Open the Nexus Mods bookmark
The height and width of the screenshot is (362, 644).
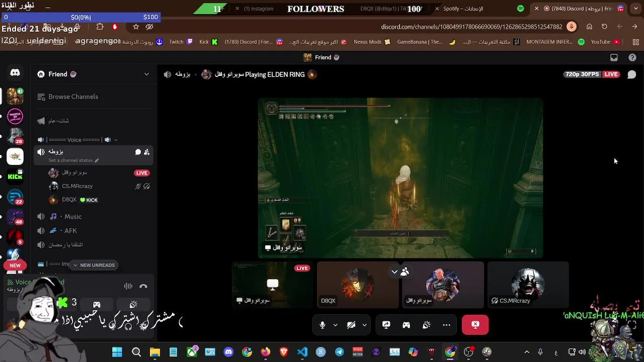click(372, 42)
